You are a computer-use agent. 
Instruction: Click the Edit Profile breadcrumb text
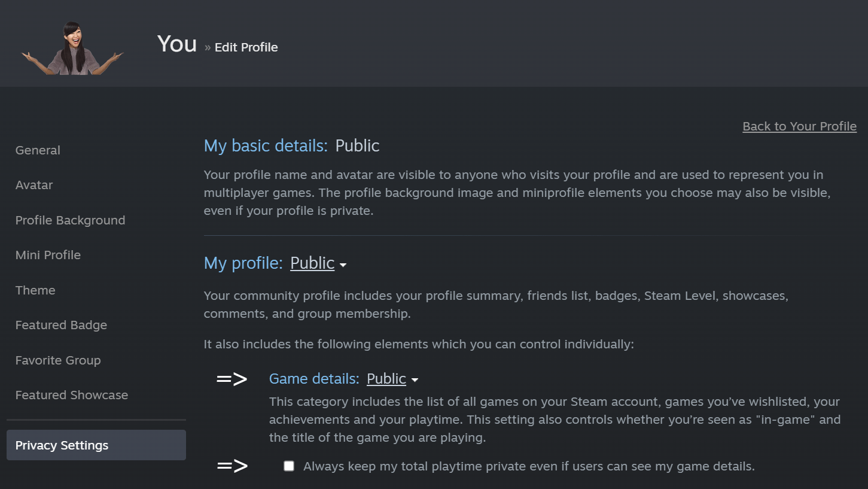(x=246, y=47)
